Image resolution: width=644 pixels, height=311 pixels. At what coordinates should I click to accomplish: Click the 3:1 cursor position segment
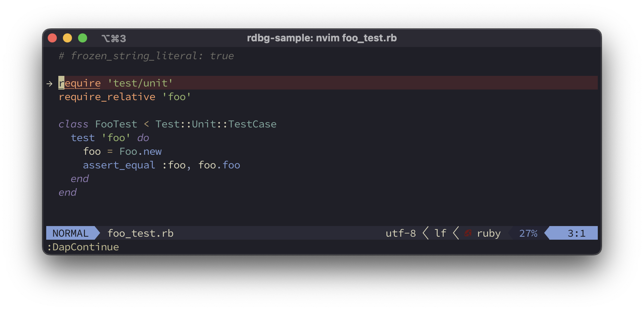click(x=576, y=233)
